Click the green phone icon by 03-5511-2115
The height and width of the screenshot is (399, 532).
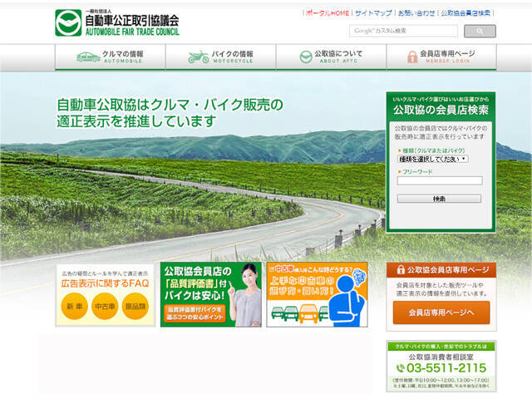[x=401, y=367]
